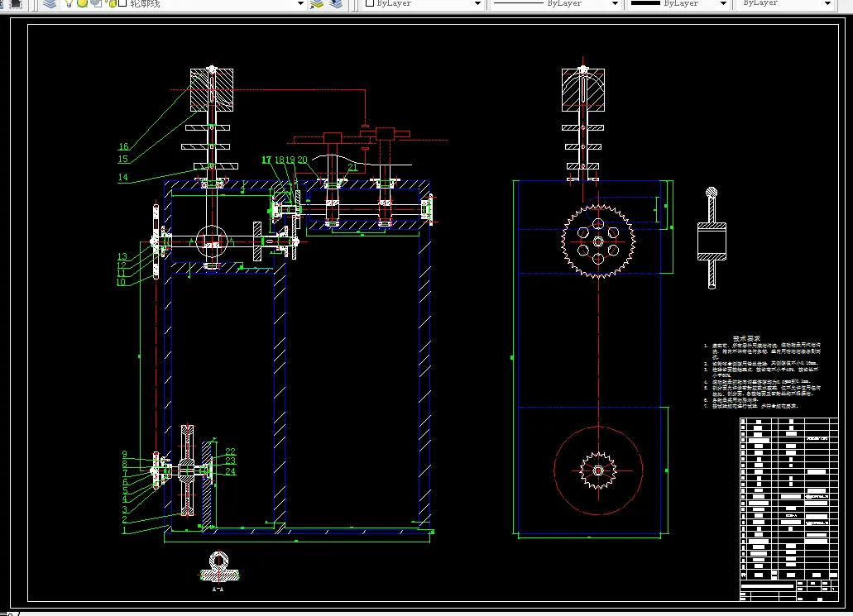Image resolution: width=853 pixels, height=616 pixels.
Task: Select part callout number 9
Action: 125,454
